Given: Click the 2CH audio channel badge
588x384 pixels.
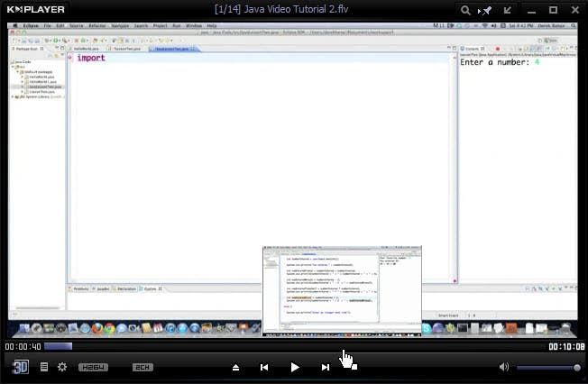Looking at the screenshot, I should (x=142, y=367).
